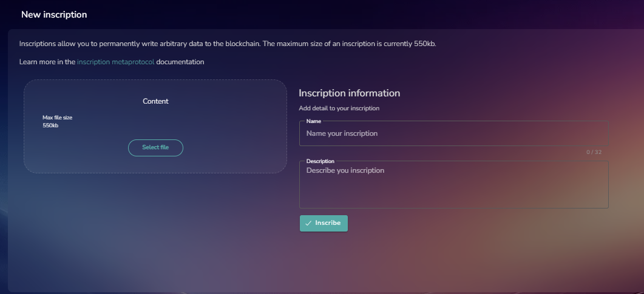Screen dimensions: 644x294
Task: Click the Content heading in upload box
Action: click(x=155, y=101)
